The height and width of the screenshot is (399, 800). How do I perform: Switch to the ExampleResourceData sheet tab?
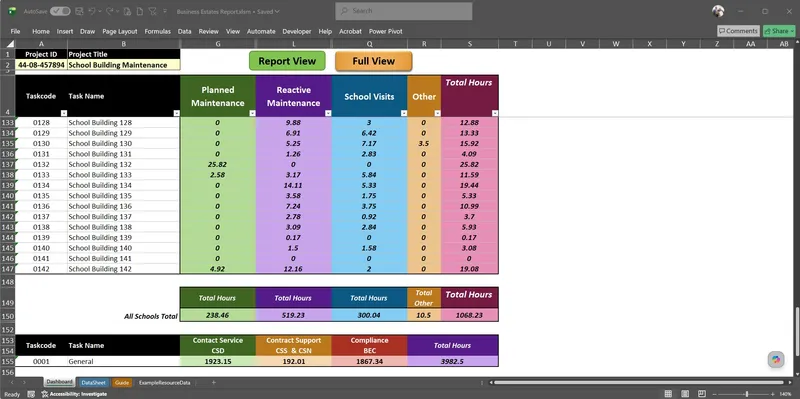[x=164, y=382]
